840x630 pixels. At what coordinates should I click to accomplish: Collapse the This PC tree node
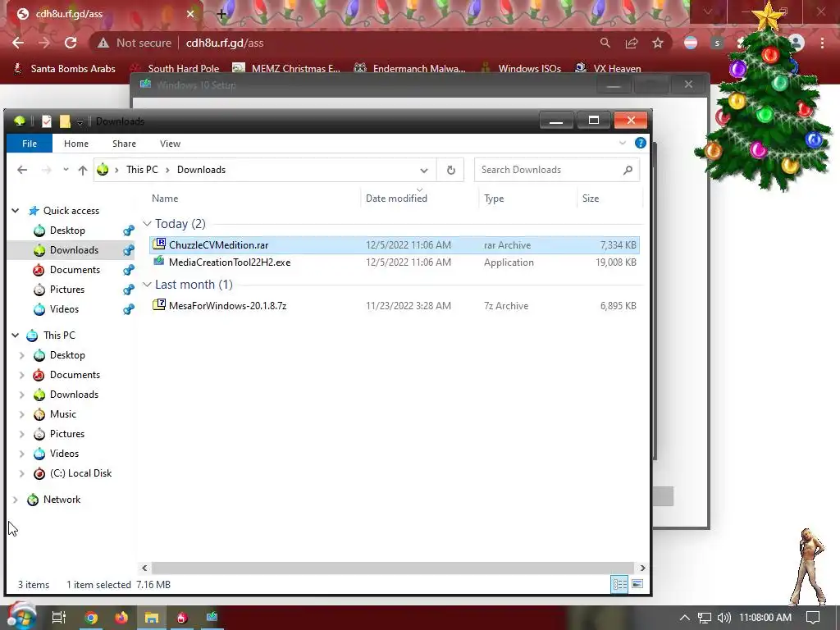pyautogui.click(x=16, y=336)
